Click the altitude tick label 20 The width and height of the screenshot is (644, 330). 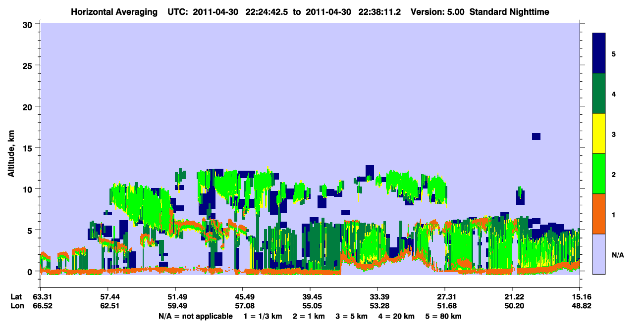click(28, 106)
